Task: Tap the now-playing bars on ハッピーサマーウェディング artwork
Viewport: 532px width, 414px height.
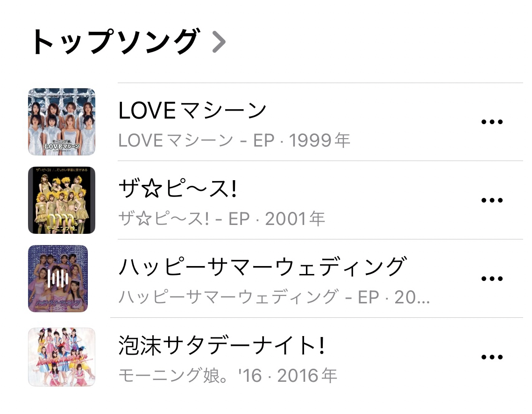Action: [x=59, y=279]
